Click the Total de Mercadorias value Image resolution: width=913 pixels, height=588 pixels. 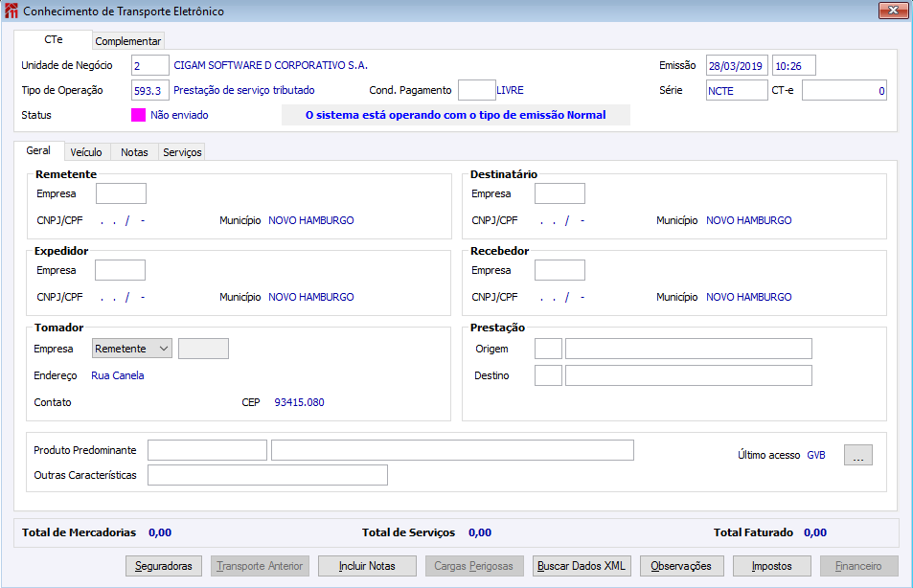(x=160, y=532)
